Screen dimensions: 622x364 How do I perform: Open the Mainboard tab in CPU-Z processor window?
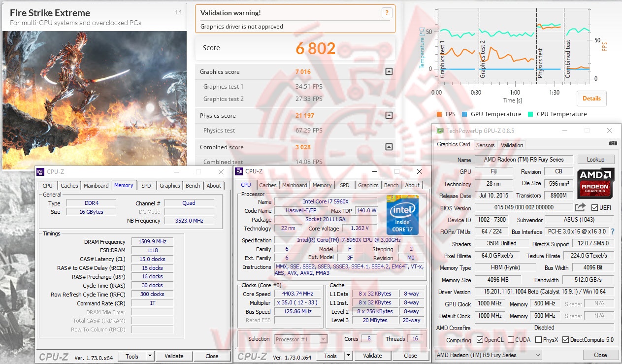295,185
